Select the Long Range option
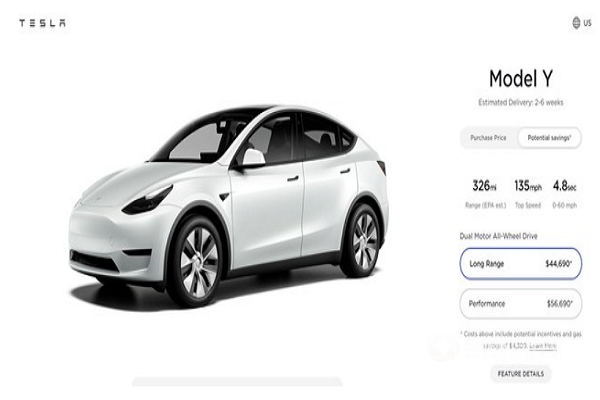This screenshot has width=600, height=400. [520, 264]
